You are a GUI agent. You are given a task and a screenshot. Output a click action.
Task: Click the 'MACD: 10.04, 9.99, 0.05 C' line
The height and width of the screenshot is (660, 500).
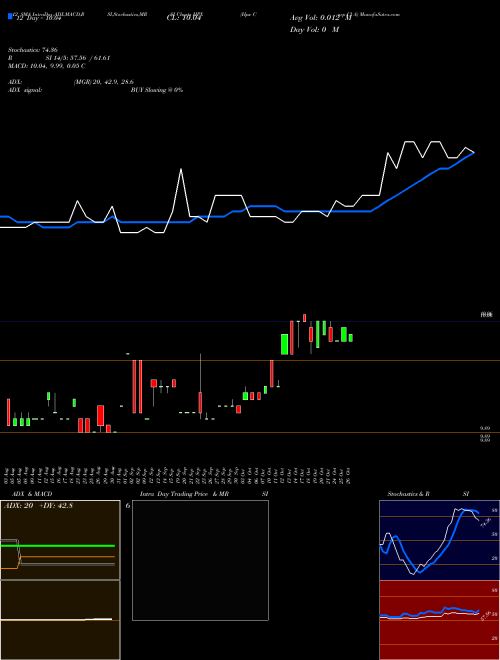pyautogui.click(x=46, y=66)
